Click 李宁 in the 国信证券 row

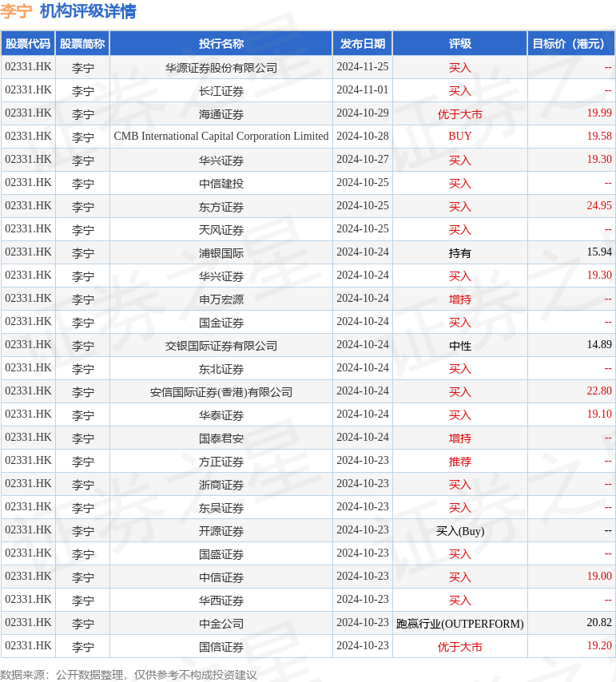point(82,647)
